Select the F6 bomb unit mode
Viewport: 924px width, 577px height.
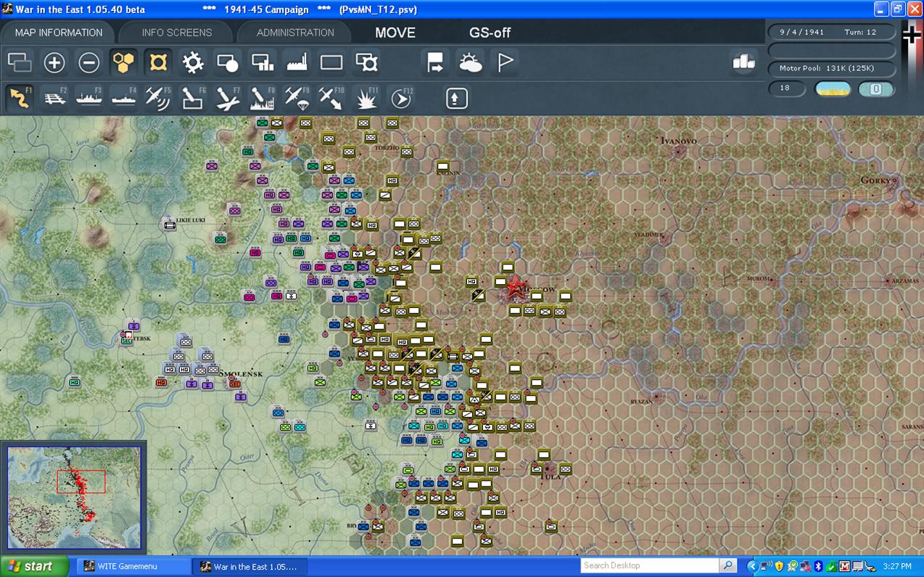click(193, 98)
